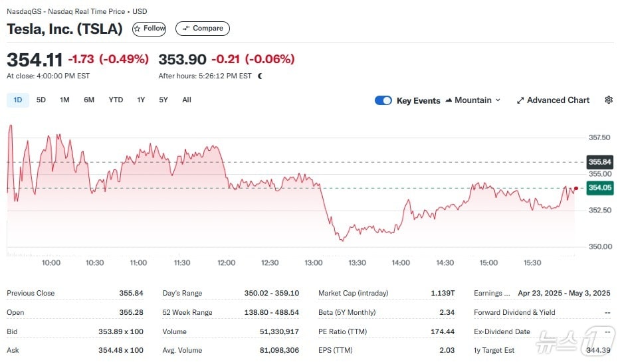Click the Advanced Chart expand arrows icon

520,100
